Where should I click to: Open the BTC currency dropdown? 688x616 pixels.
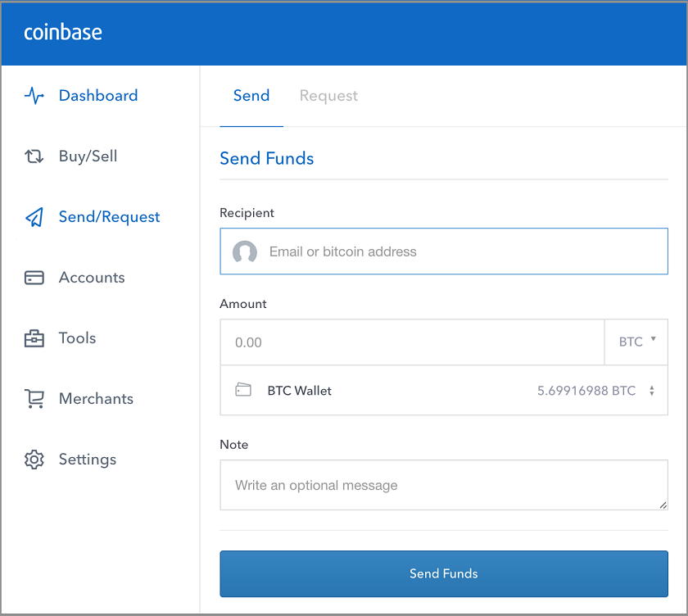[x=636, y=342]
